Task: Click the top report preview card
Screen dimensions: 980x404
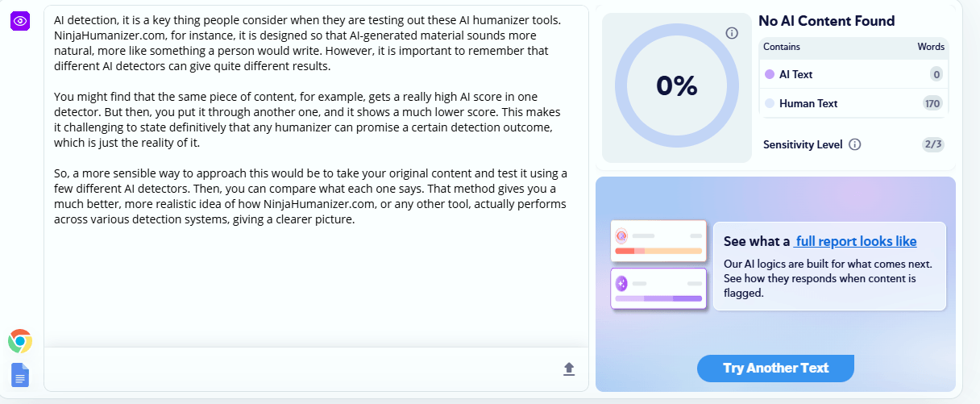Action: click(658, 241)
